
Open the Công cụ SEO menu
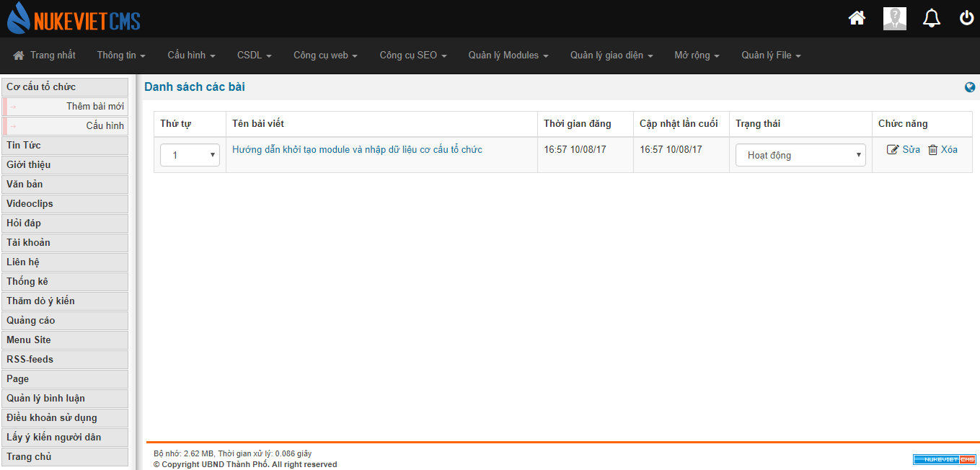click(x=412, y=56)
